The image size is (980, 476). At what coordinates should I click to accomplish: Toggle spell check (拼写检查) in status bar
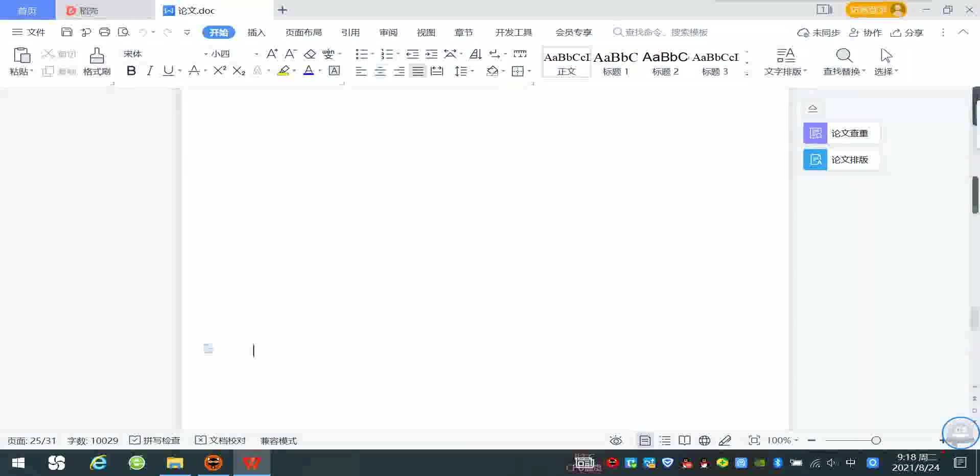(x=155, y=440)
